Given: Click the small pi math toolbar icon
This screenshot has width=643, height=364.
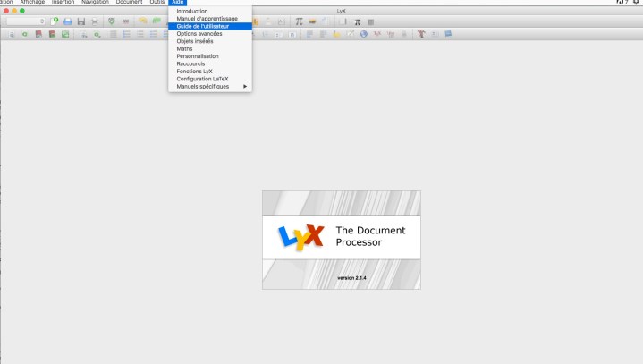Looking at the screenshot, I should [x=356, y=21].
